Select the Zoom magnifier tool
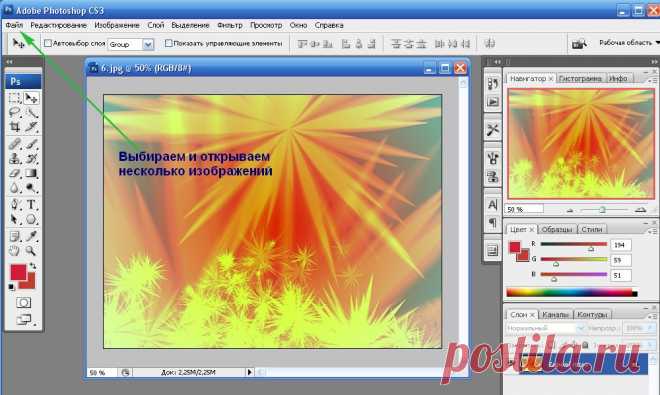This screenshot has width=660, height=395. click(x=31, y=251)
